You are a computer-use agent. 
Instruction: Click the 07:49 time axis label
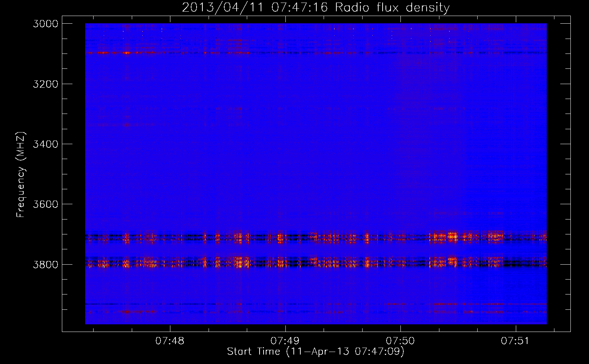coord(285,341)
